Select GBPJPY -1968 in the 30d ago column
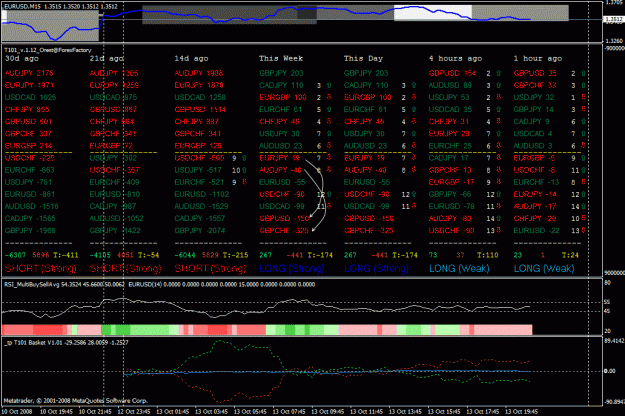The width and height of the screenshot is (625, 416). [x=30, y=230]
